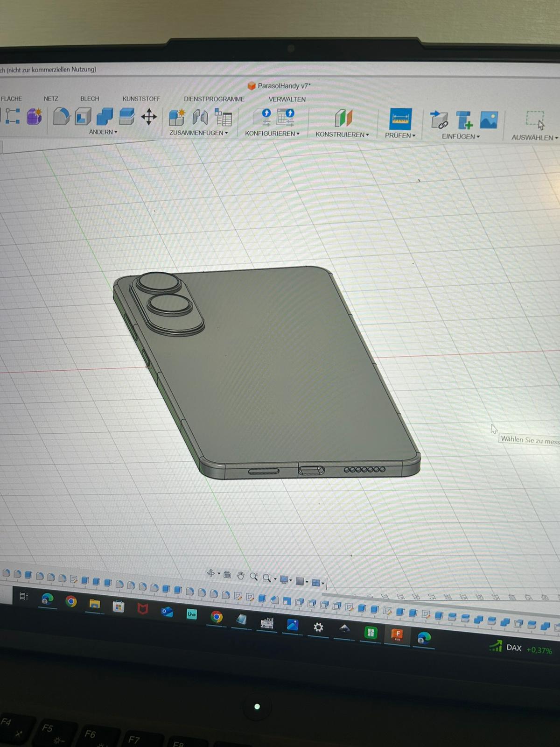Switch to the DIENSTPROGRAMME tab
This screenshot has height=747, width=560.
click(x=214, y=99)
